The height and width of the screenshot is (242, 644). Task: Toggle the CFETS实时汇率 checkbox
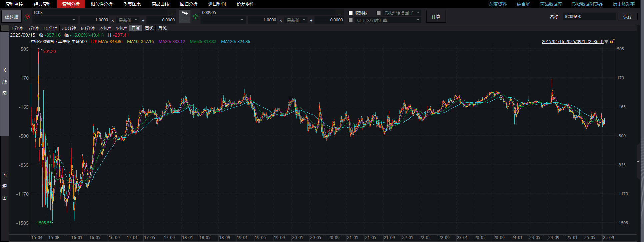351,20
